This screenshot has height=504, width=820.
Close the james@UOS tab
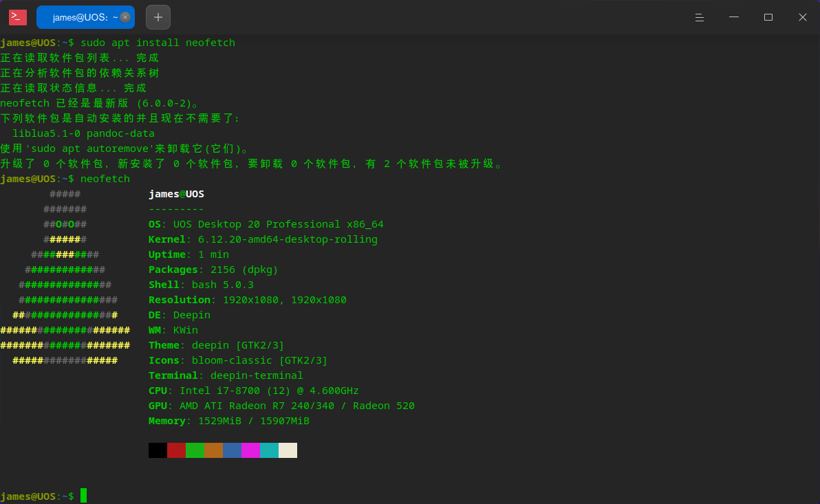point(125,17)
